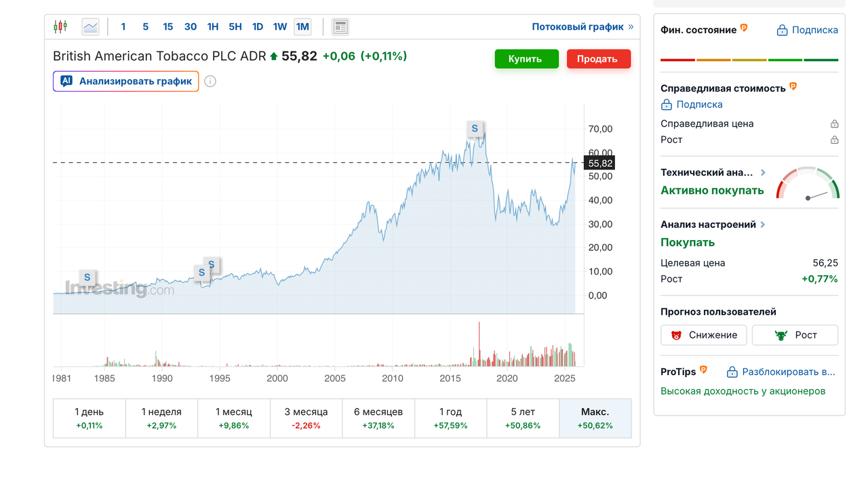
Task: Click the lock icon before Разблокировать link
Action: click(732, 372)
